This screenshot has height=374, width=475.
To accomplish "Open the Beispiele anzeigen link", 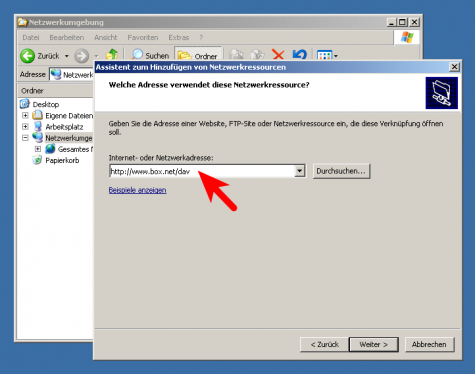I will [137, 190].
